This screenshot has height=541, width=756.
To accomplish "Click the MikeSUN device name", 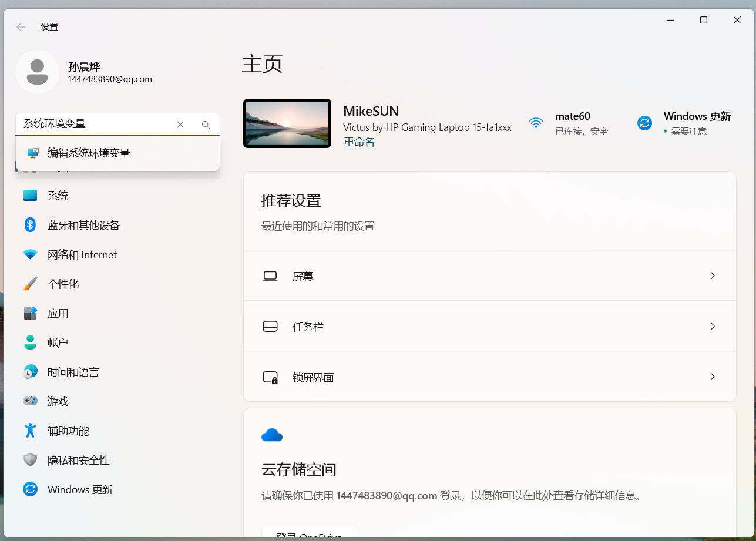I will click(371, 112).
